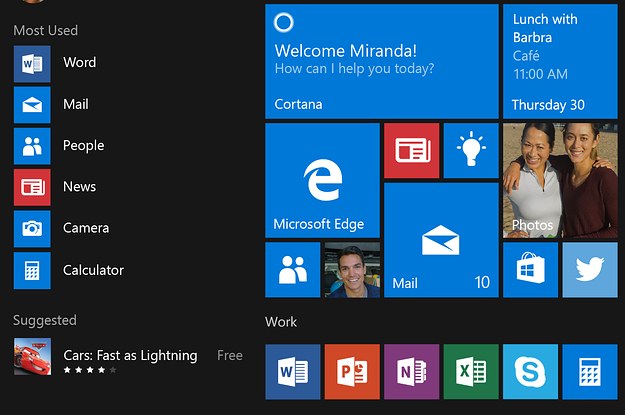Open the light bulb tips tile
The width and height of the screenshot is (625, 415).
[470, 150]
